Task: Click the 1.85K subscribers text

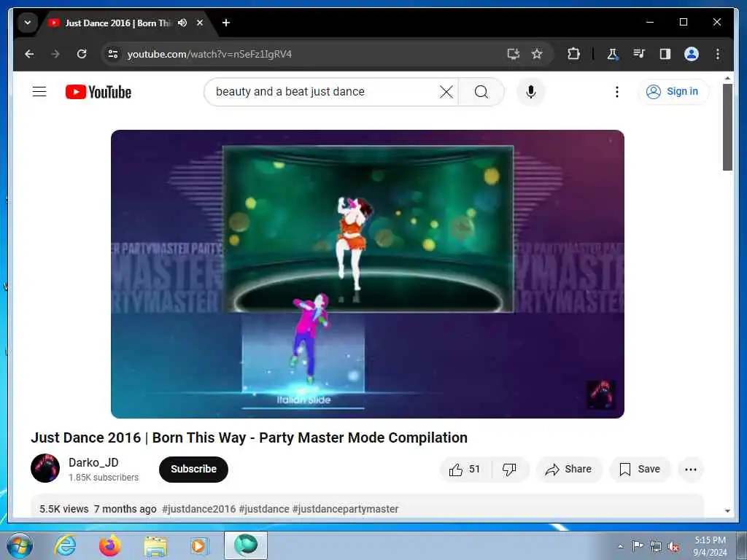Action: click(x=104, y=477)
